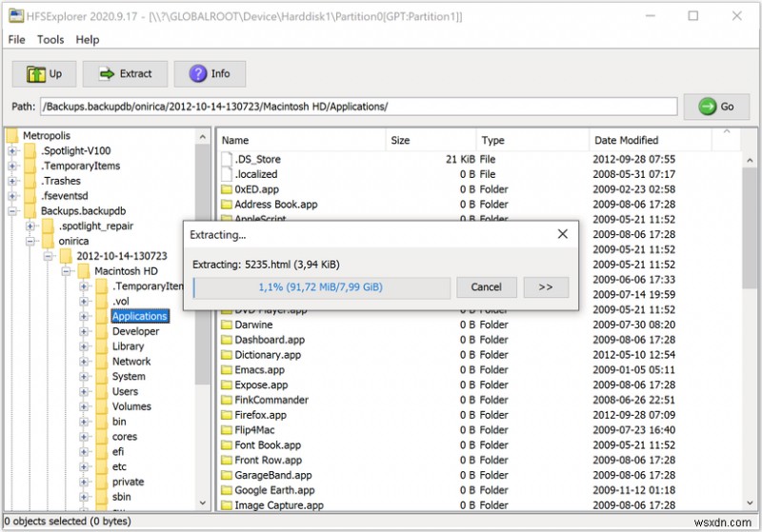Select the cores tree item

click(x=125, y=437)
